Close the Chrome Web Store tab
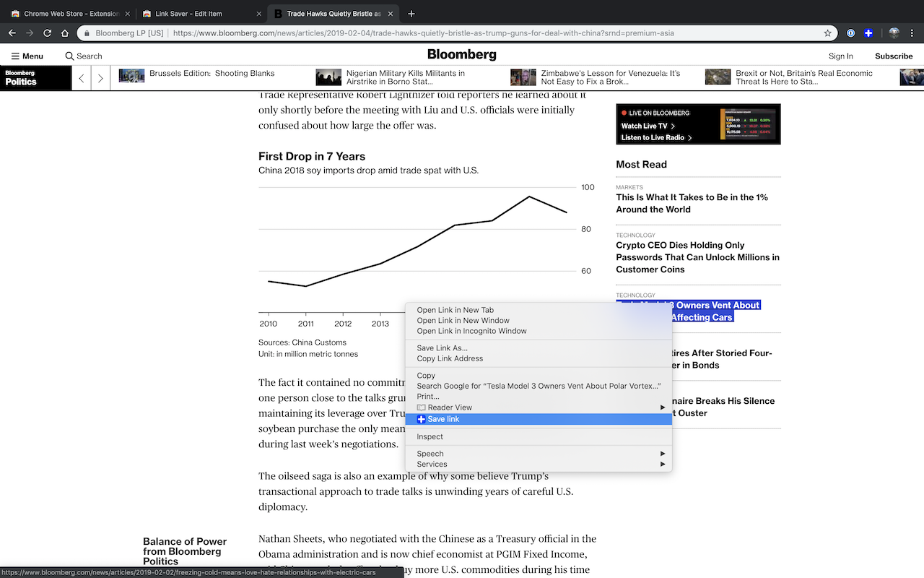The image size is (924, 578). point(127,14)
